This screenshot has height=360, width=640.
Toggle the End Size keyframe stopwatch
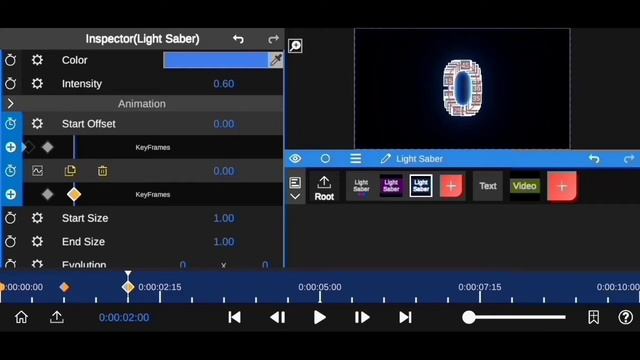tap(11, 242)
